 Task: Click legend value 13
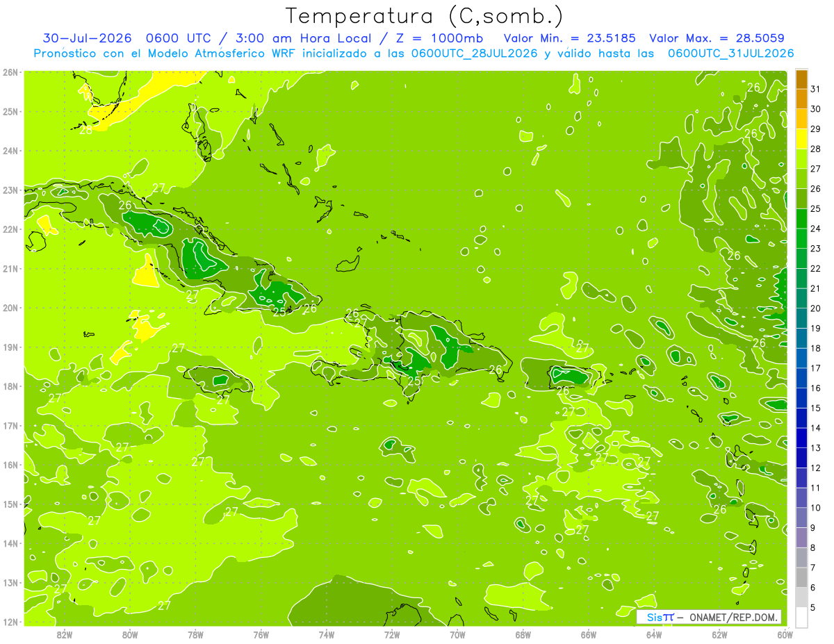(x=816, y=448)
